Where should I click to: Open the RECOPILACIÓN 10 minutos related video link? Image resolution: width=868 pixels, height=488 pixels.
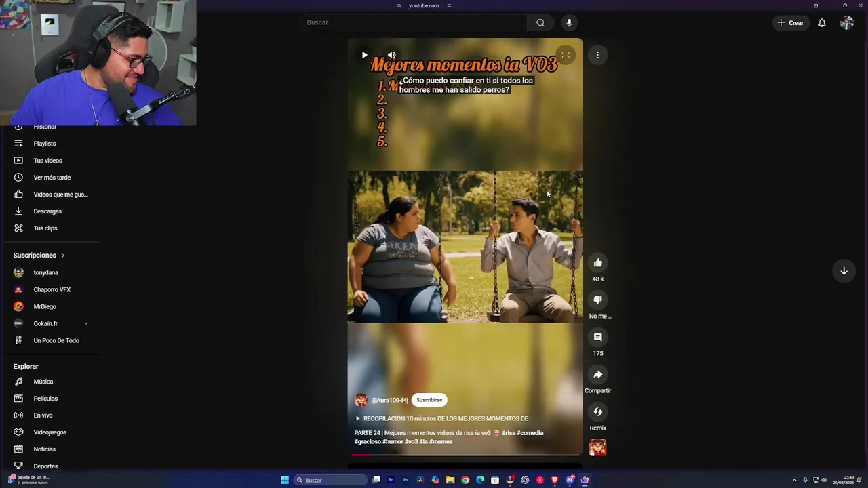tap(441, 418)
